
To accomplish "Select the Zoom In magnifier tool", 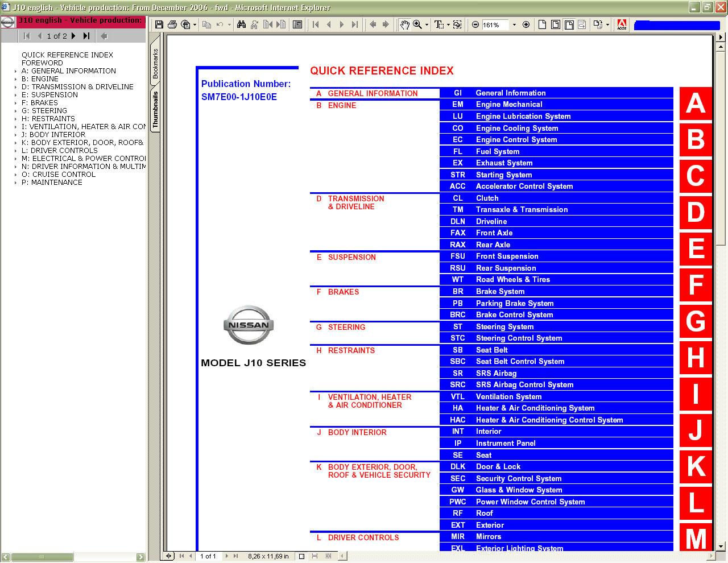I will click(417, 24).
